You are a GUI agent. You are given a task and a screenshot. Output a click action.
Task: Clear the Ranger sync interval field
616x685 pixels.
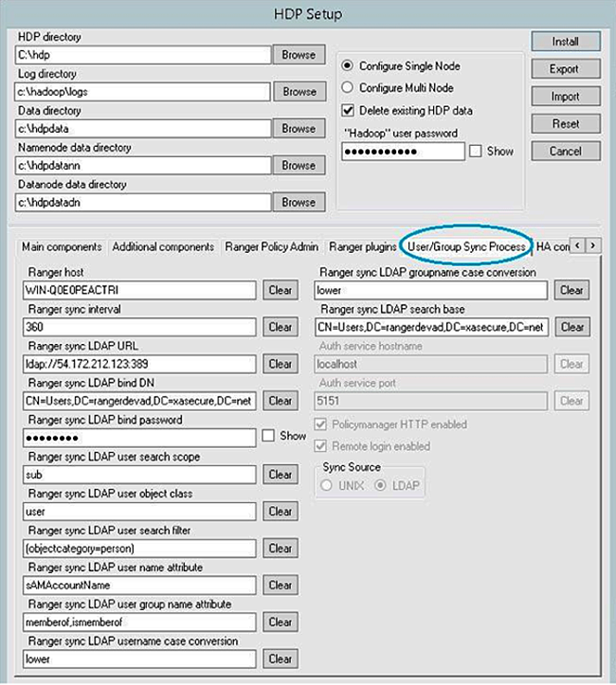click(x=281, y=327)
